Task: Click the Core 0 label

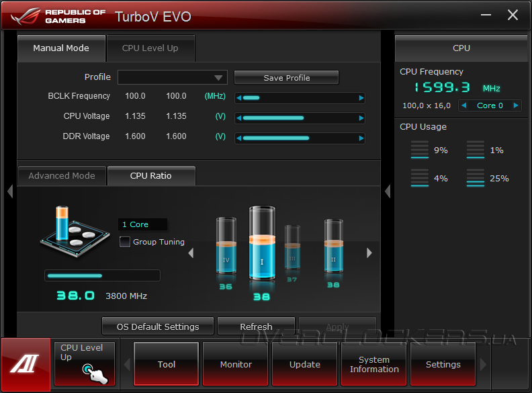Action: coord(490,105)
